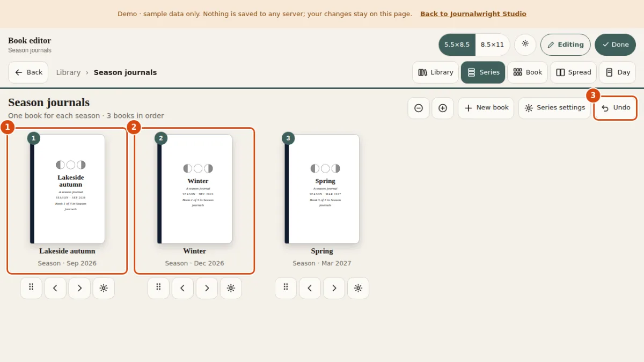Open the Winter book cover
Image resolution: width=644 pixels, height=362 pixels.
pos(194,189)
